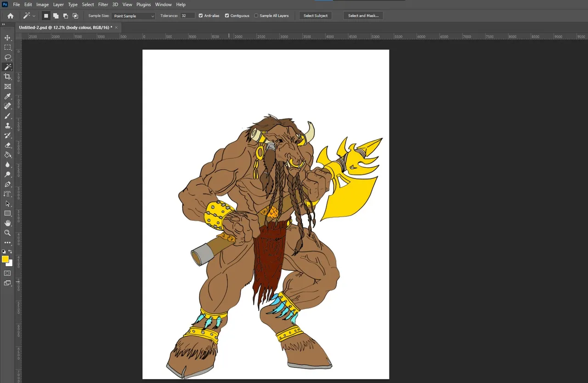The width and height of the screenshot is (588, 383).
Task: Open the Window menu
Action: click(163, 5)
